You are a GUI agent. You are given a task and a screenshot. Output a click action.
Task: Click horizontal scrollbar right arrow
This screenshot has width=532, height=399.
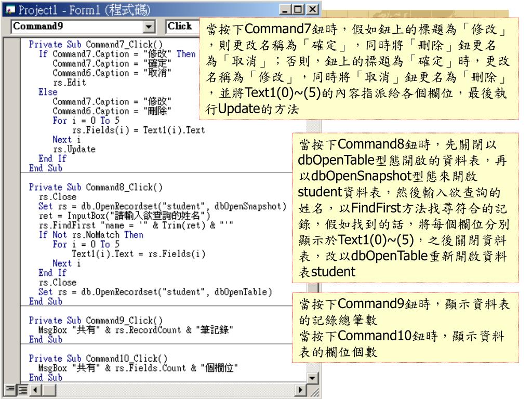tap(300, 390)
